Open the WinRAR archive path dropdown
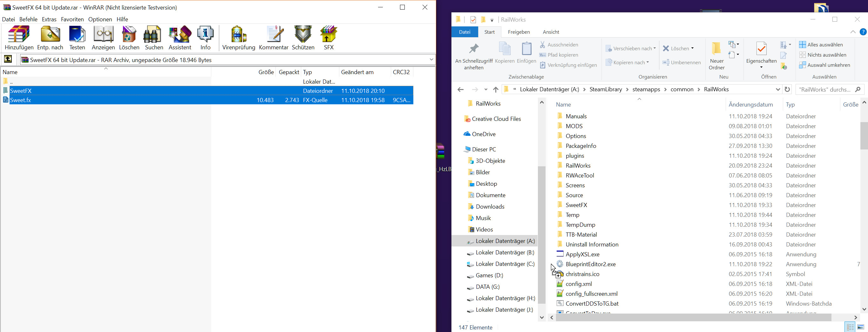 point(431,59)
